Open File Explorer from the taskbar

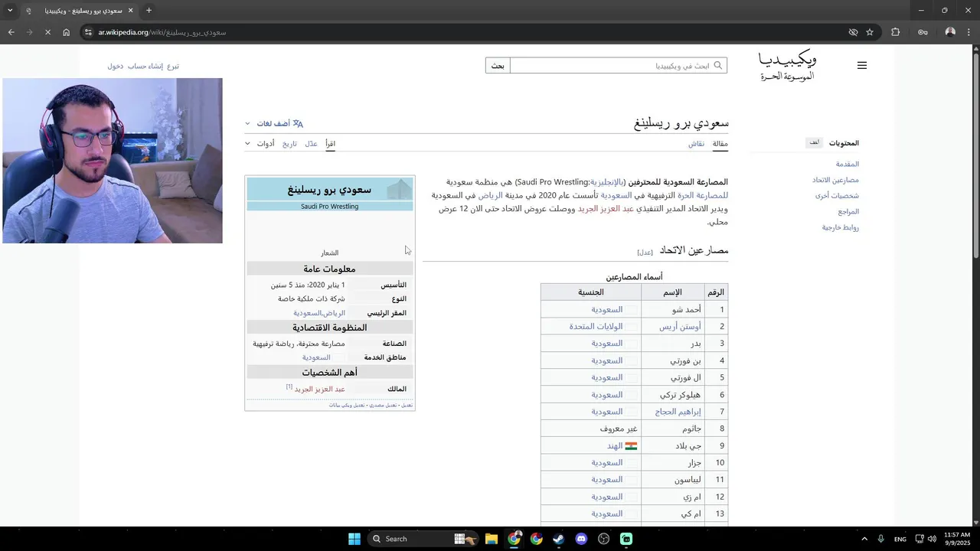492,539
